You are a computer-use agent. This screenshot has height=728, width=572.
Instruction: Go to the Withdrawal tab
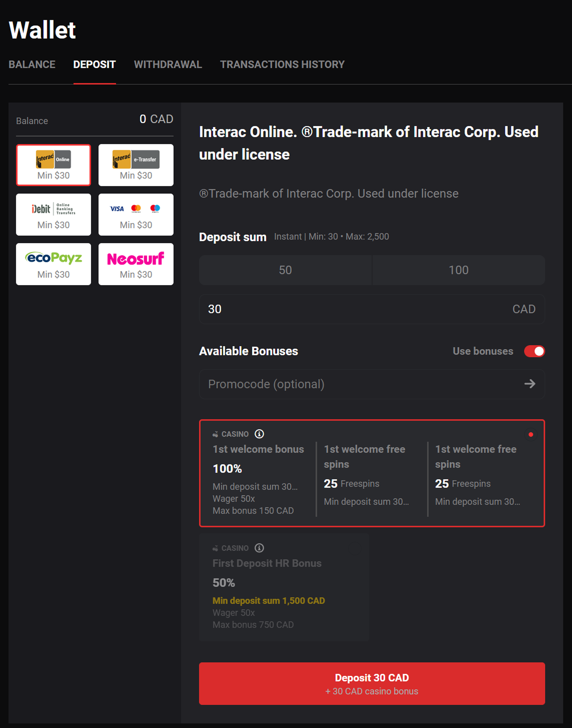(168, 65)
